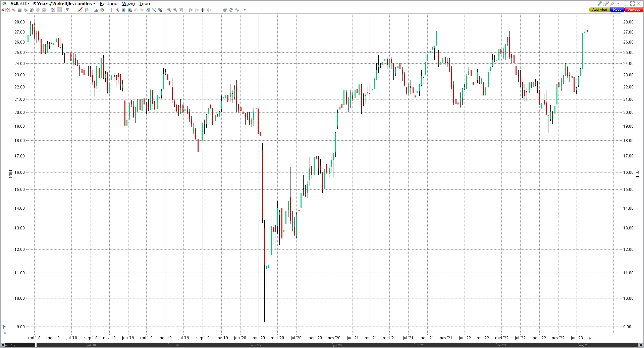
Task: Open the toolbar wrench settings icon
Action: [x=237, y=10]
